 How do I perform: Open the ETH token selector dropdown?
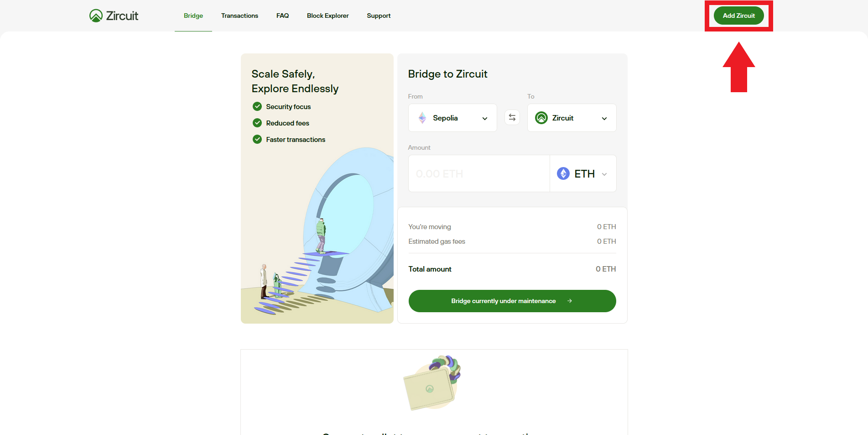[x=604, y=174]
